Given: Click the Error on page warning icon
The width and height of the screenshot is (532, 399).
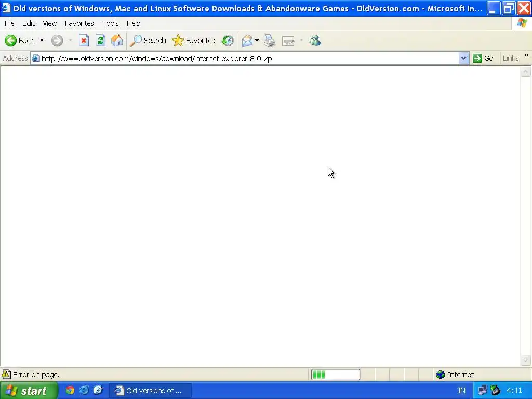Looking at the screenshot, I should 6,374.
